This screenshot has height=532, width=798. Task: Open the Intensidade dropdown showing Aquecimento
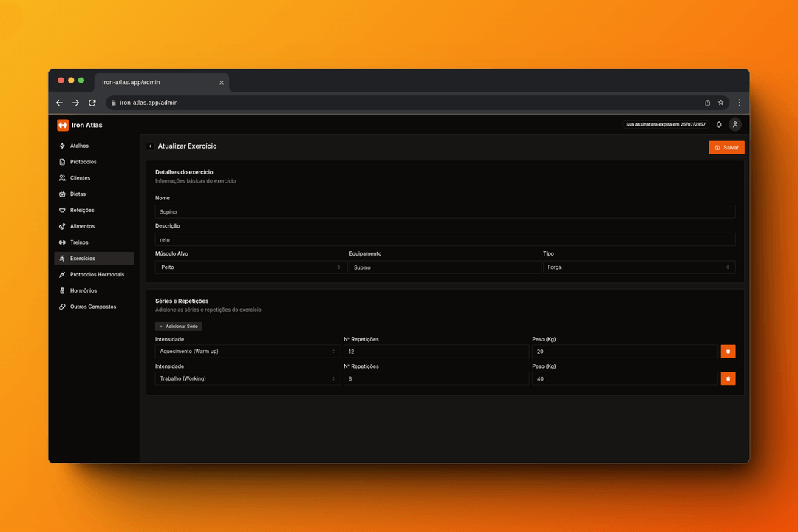[x=247, y=351]
